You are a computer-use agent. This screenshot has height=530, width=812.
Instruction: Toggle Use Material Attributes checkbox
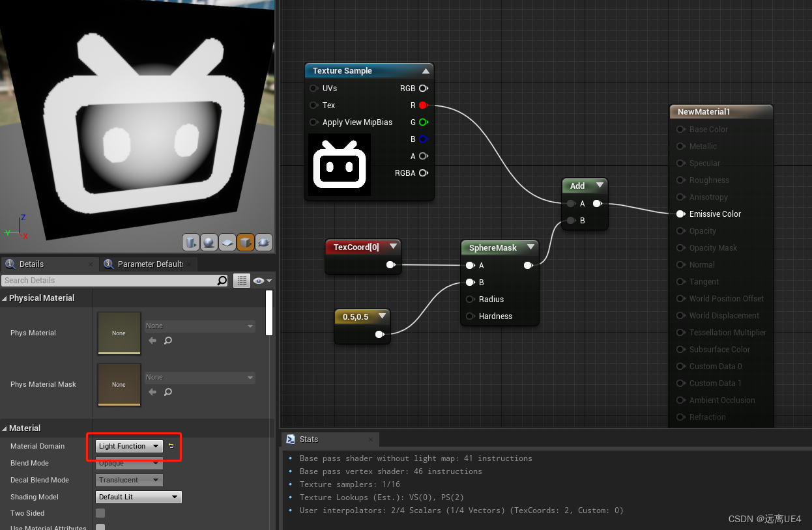point(100,528)
